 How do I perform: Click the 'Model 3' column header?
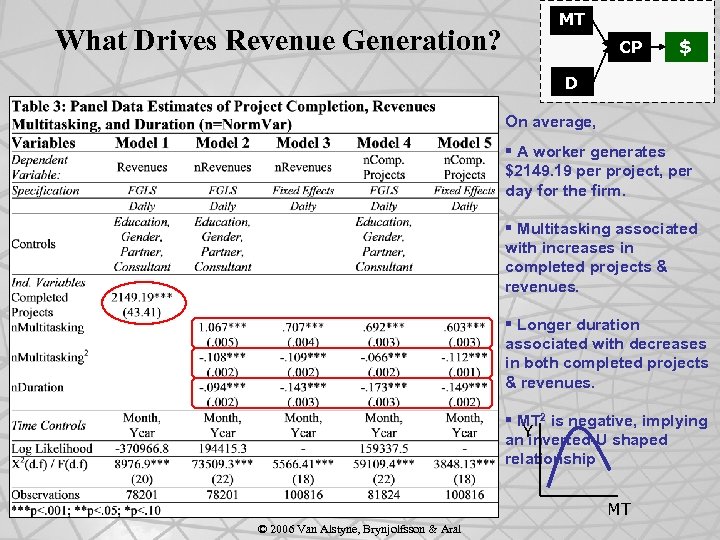tap(303, 143)
